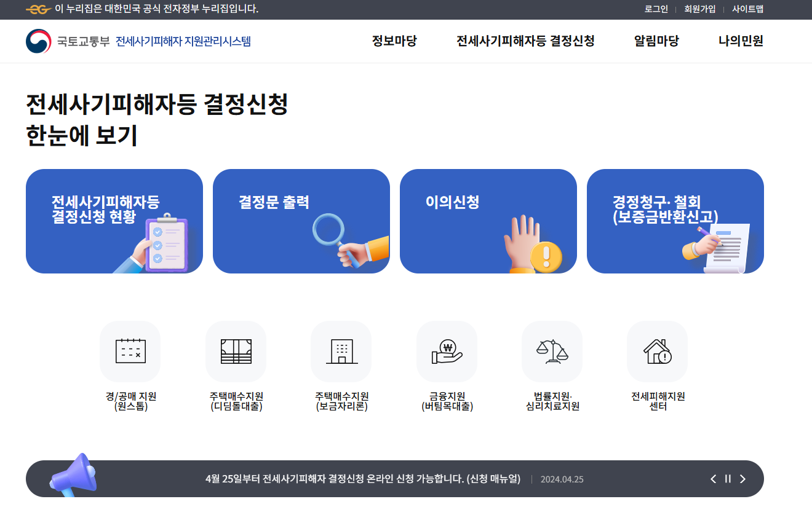Open 경정청구·철회(보증금반환신고) card
Viewport: 812px width, 515px height.
(x=675, y=221)
